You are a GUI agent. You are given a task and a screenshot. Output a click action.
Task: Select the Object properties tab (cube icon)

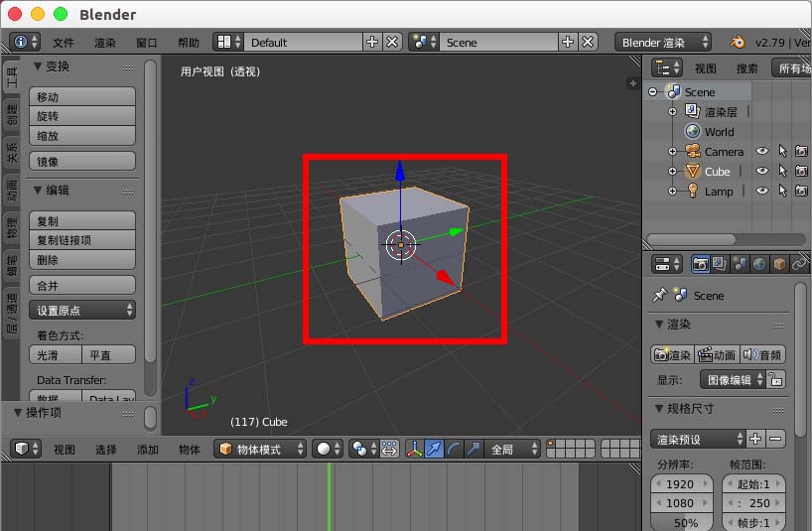[x=779, y=264]
